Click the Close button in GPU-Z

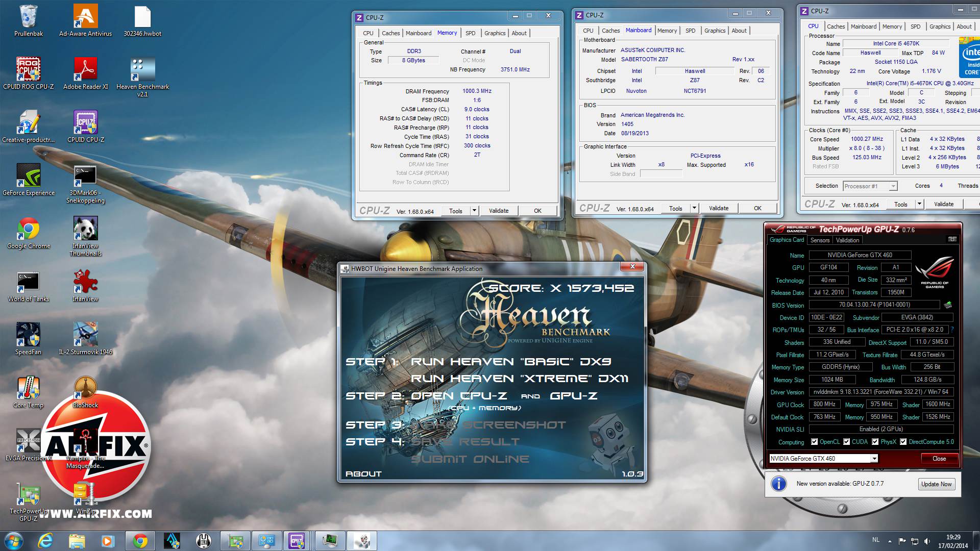click(939, 459)
